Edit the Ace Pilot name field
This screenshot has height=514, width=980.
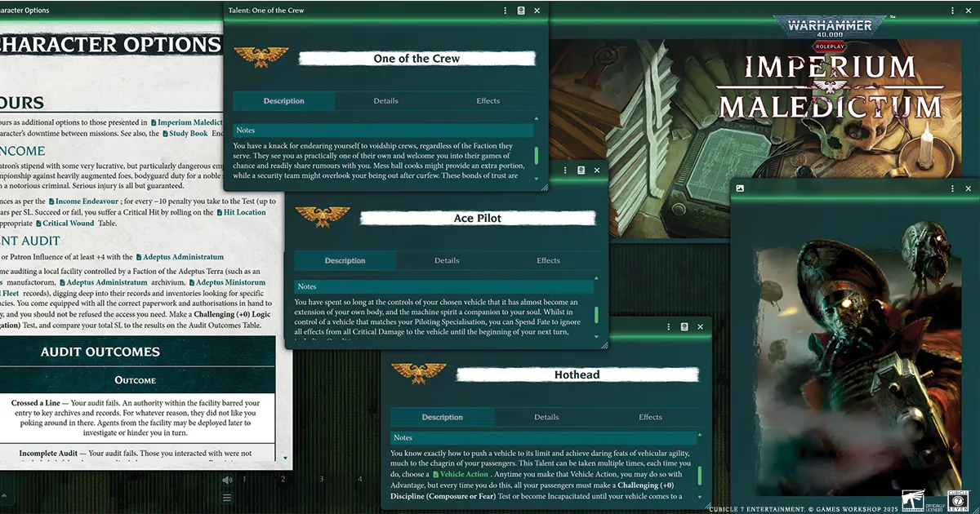478,219
